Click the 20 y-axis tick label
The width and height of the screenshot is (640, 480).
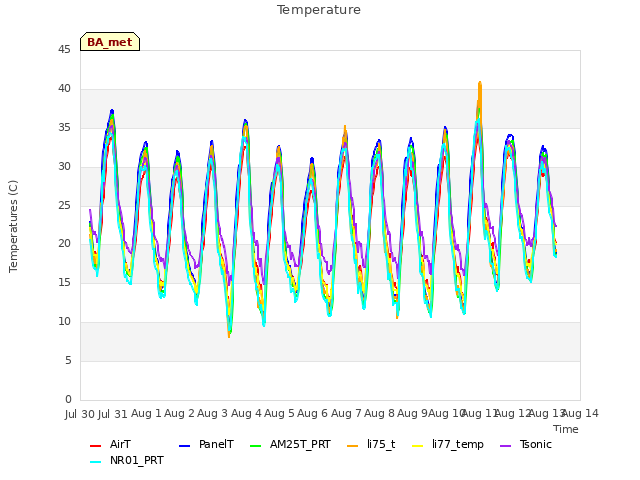(x=64, y=243)
